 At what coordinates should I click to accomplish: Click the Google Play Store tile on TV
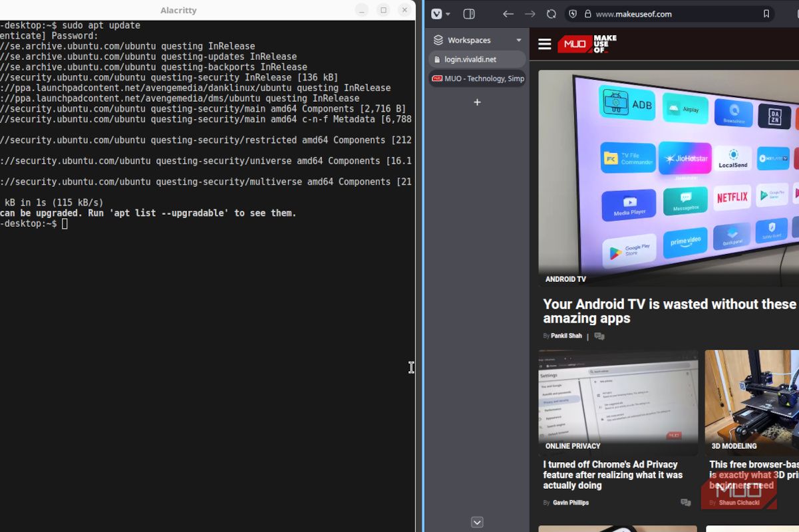click(629, 252)
